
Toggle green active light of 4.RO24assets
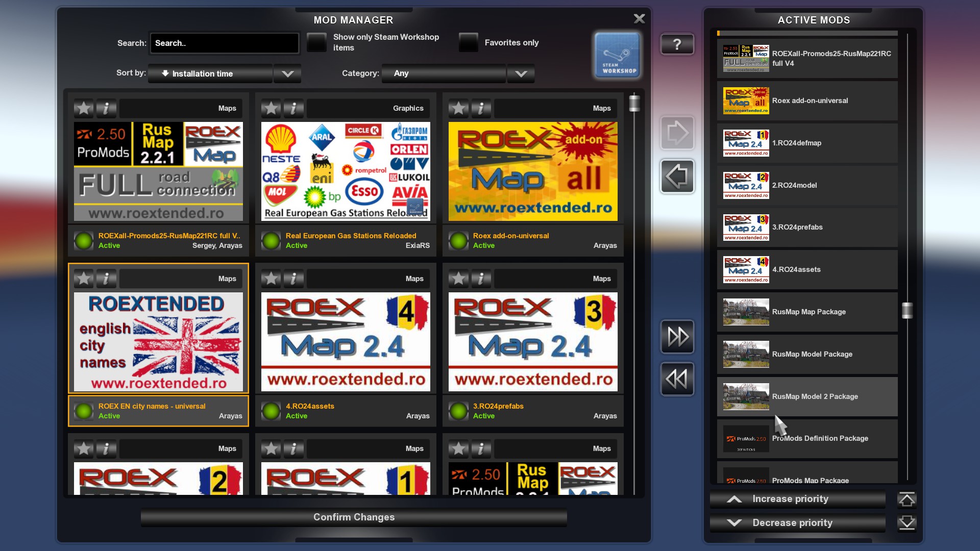coord(271,411)
